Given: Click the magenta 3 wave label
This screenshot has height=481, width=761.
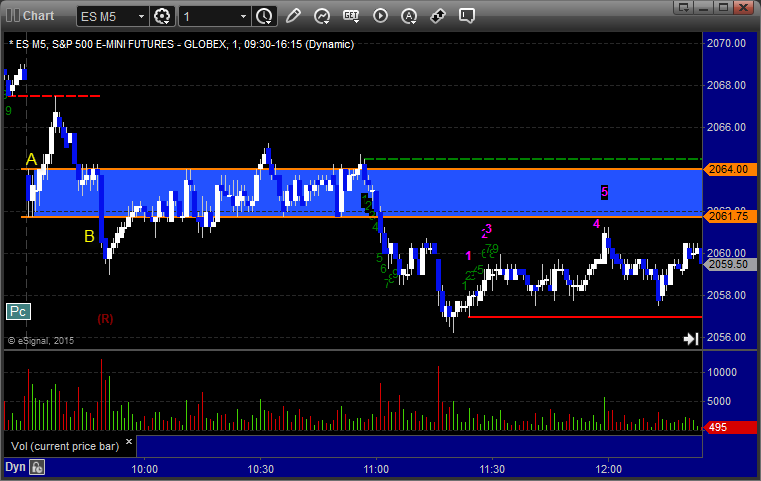Looking at the screenshot, I should point(489,228).
